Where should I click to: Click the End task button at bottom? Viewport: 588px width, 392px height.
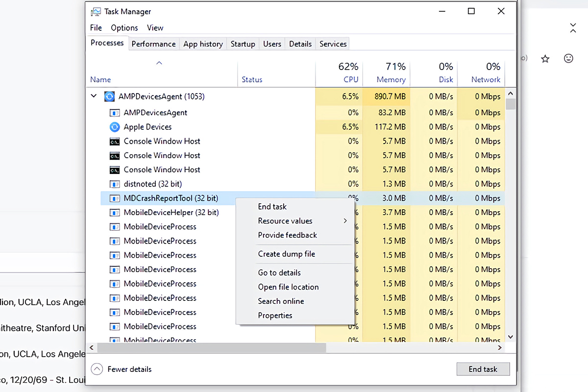pos(483,369)
